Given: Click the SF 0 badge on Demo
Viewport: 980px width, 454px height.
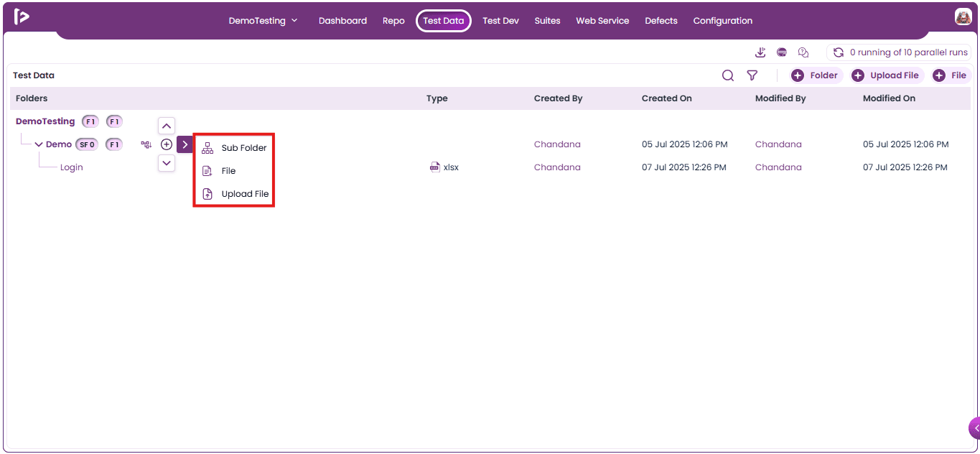Looking at the screenshot, I should [x=87, y=144].
